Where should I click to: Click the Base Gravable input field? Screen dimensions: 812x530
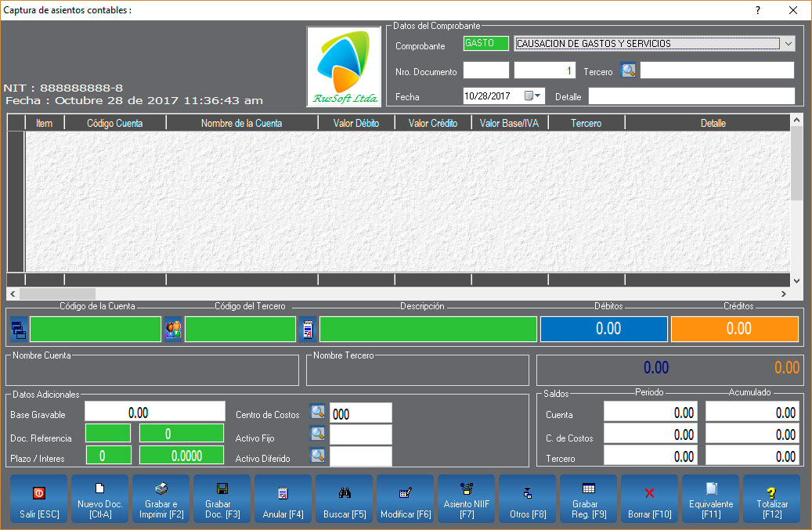138,413
